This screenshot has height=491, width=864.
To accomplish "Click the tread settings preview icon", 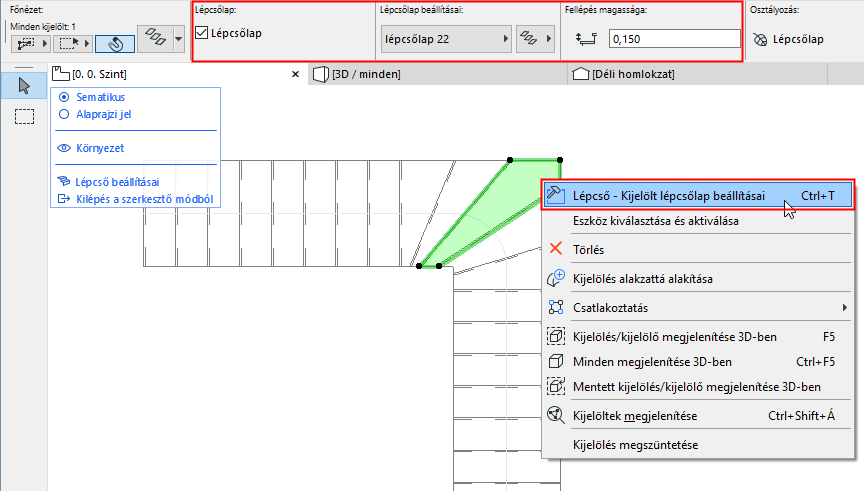I will coord(529,39).
